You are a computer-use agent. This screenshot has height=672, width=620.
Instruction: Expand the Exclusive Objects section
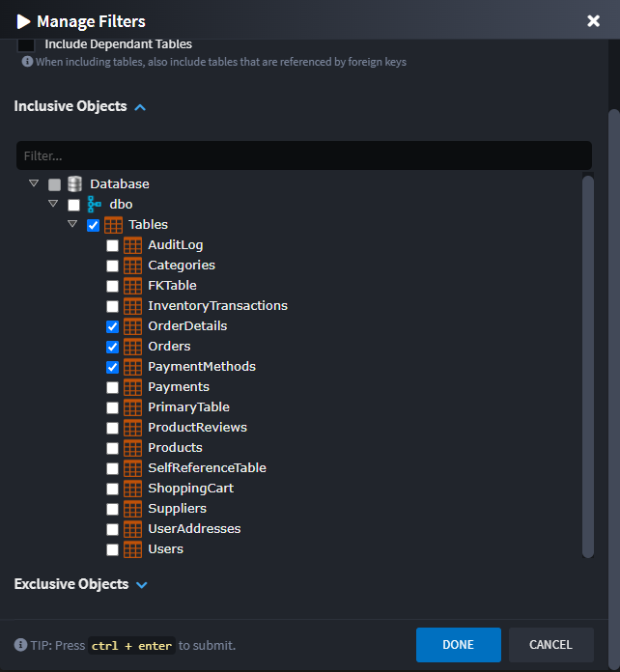point(142,585)
